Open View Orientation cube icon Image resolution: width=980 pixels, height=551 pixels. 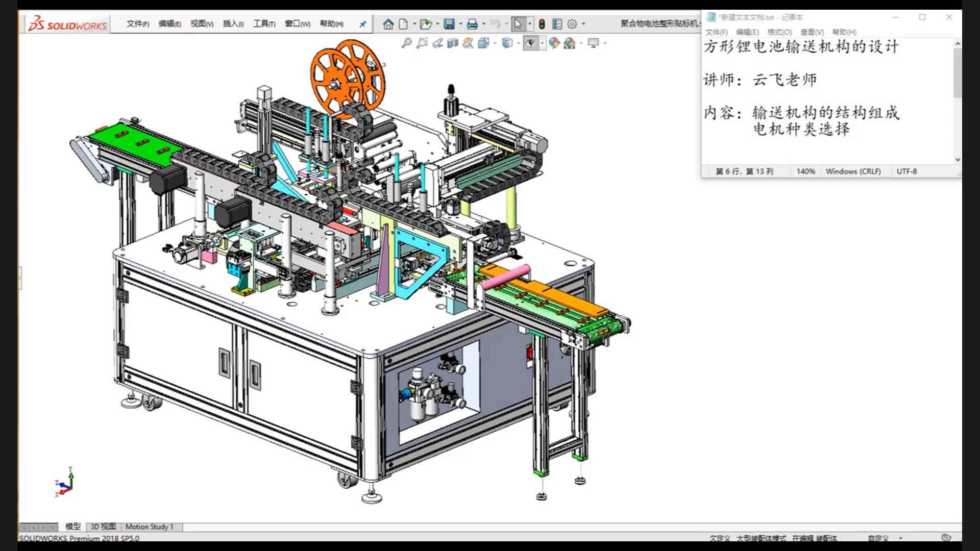pos(483,43)
